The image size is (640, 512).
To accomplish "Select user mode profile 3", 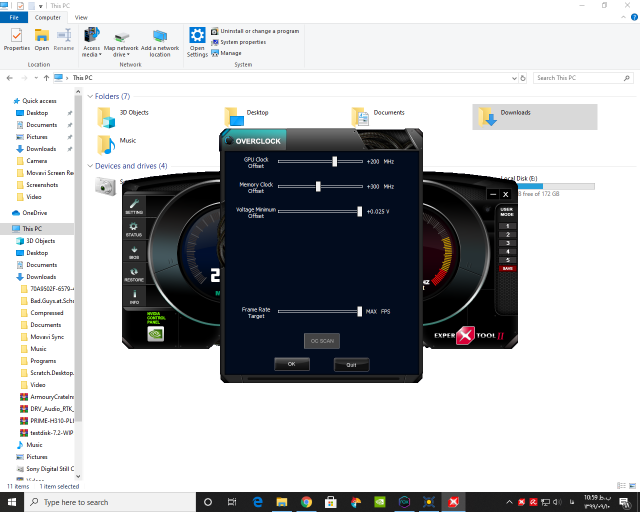I will click(x=508, y=243).
